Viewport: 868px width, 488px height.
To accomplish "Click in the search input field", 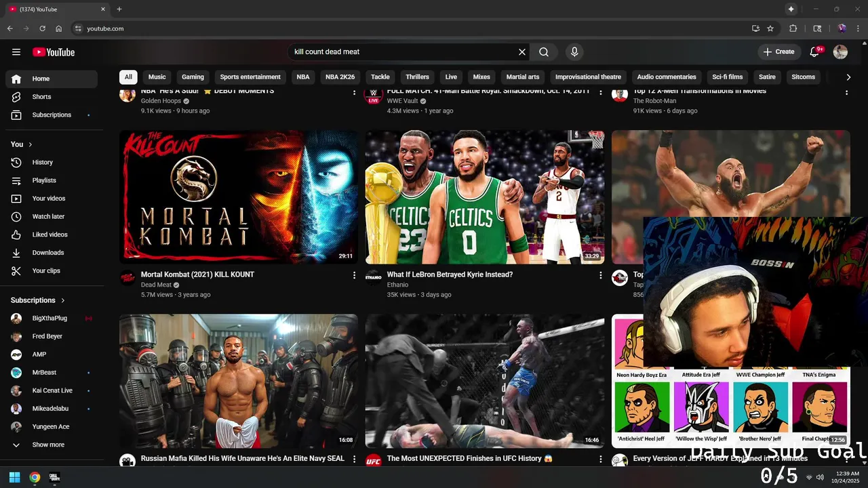I will coord(403,52).
